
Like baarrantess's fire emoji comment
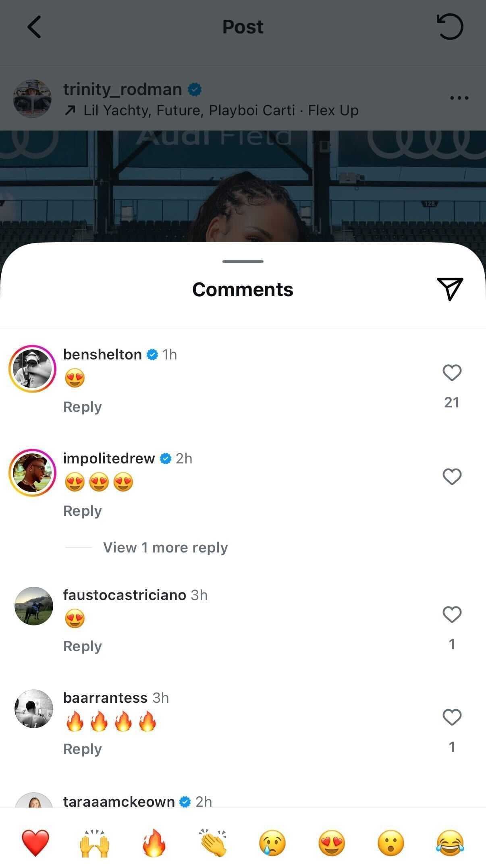coord(452,717)
